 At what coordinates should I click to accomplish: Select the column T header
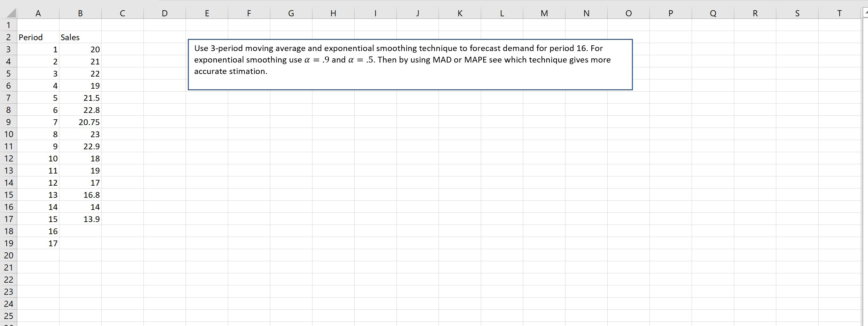click(x=839, y=13)
